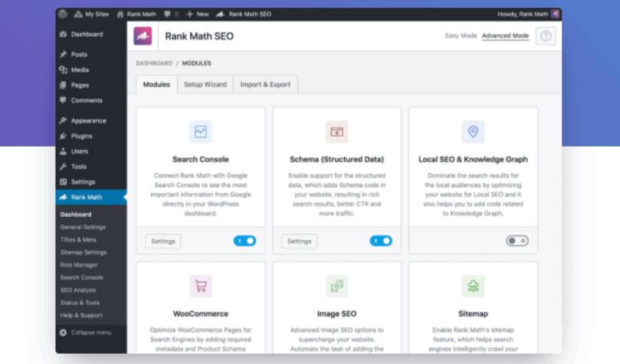This screenshot has height=364, width=620.
Task: Open Users in the sidebar
Action: pyautogui.click(x=91, y=151)
